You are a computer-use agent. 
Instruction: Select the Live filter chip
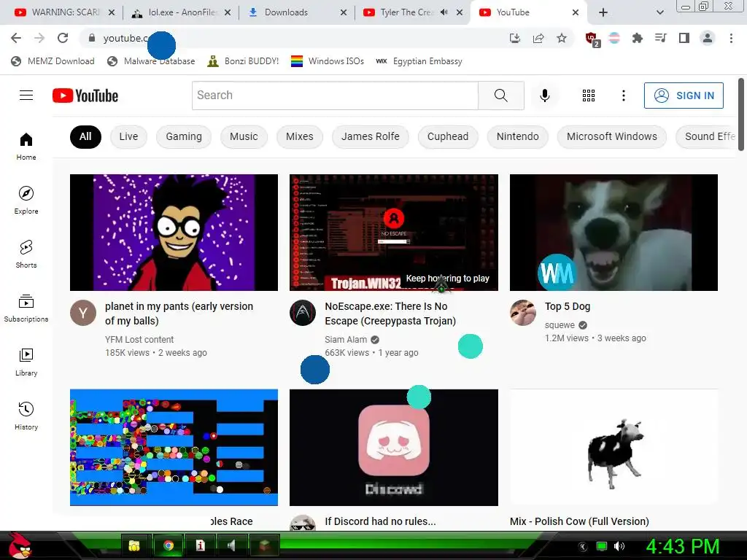[128, 136]
